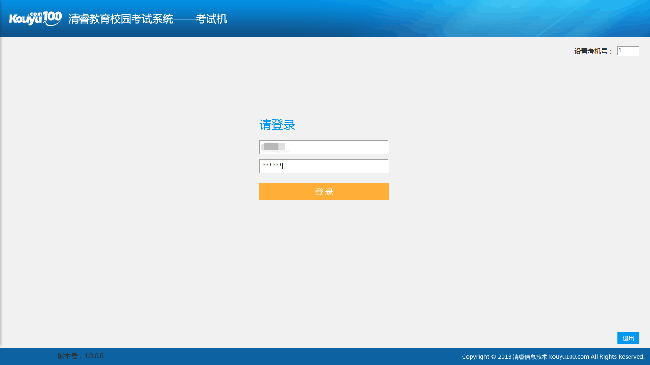The height and width of the screenshot is (365, 650).
Task: Click the blue exit button at bottom right
Action: click(628, 338)
